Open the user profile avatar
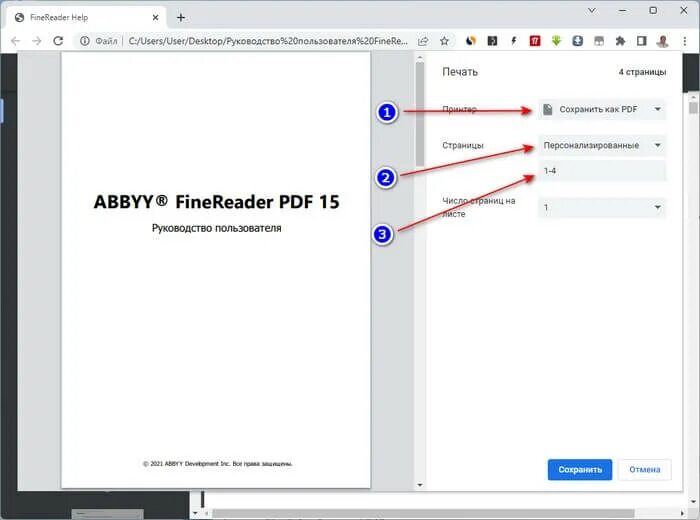 coord(663,41)
